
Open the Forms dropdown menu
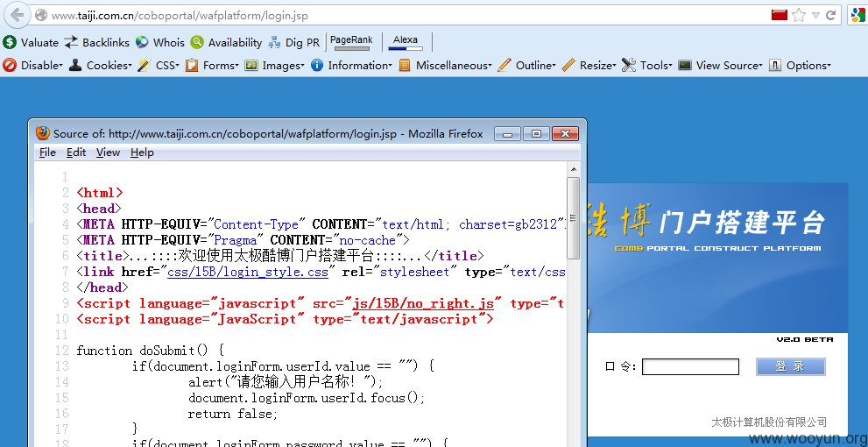click(212, 66)
